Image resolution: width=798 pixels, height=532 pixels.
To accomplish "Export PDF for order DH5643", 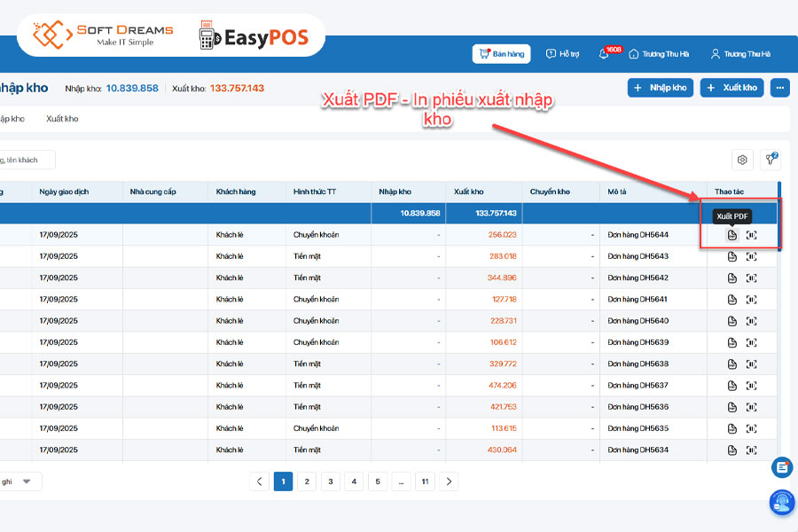I will (x=731, y=256).
